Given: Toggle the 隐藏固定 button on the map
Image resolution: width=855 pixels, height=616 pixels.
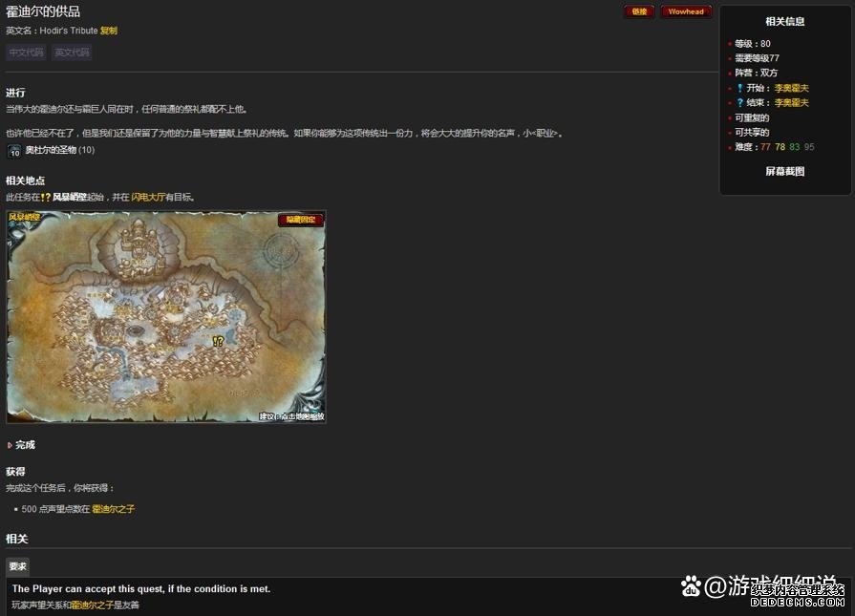Looking at the screenshot, I should pos(300,220).
